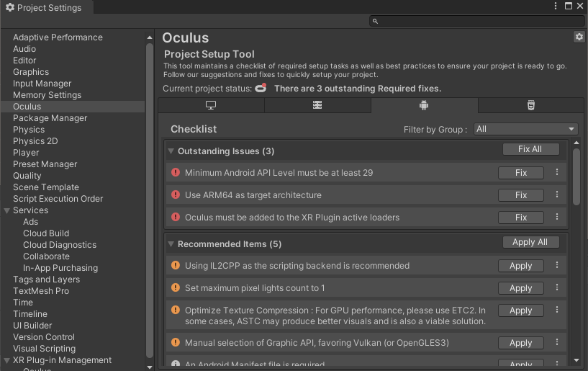
Task: Open Quality settings
Action: 27,176
